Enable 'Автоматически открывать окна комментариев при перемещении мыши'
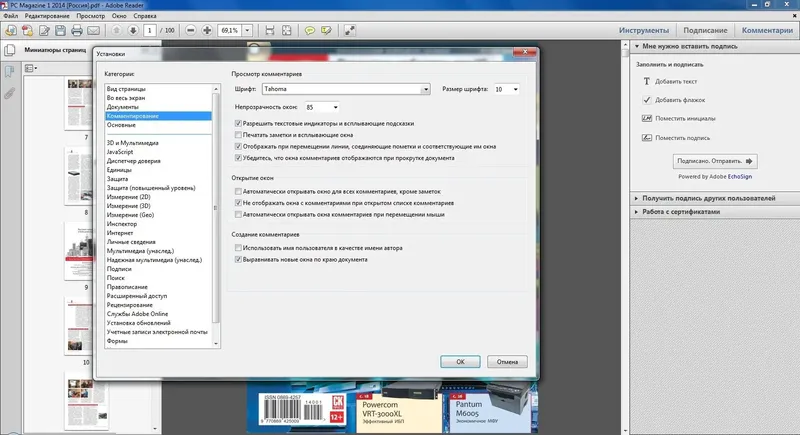 coord(238,215)
